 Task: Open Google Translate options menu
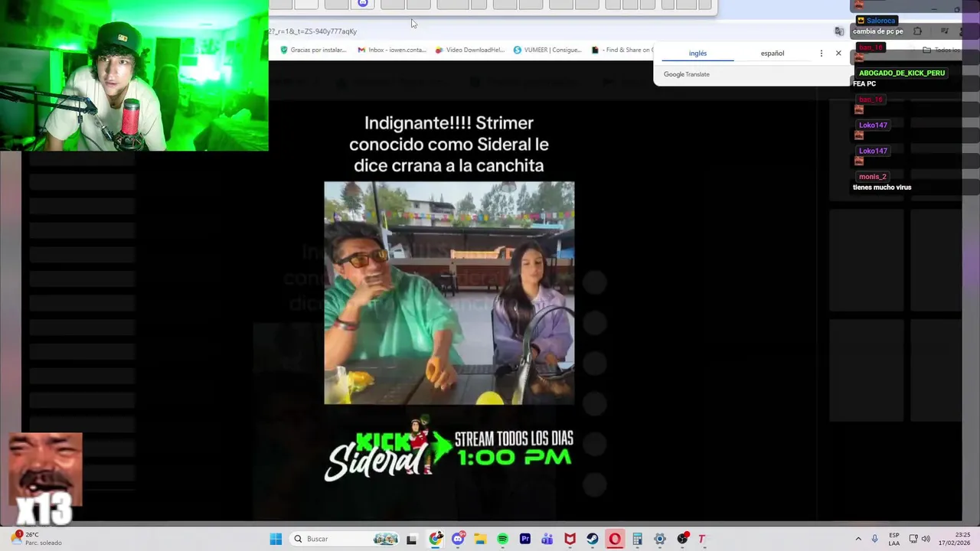821,54
